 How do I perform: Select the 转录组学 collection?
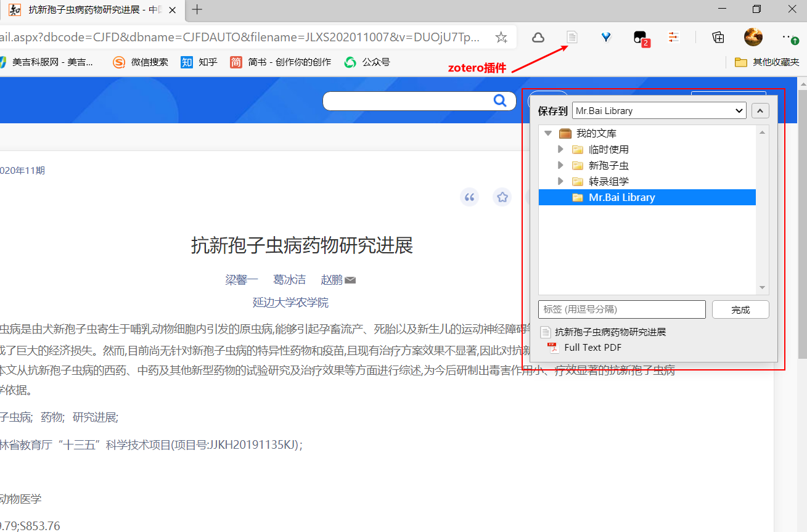[608, 181]
